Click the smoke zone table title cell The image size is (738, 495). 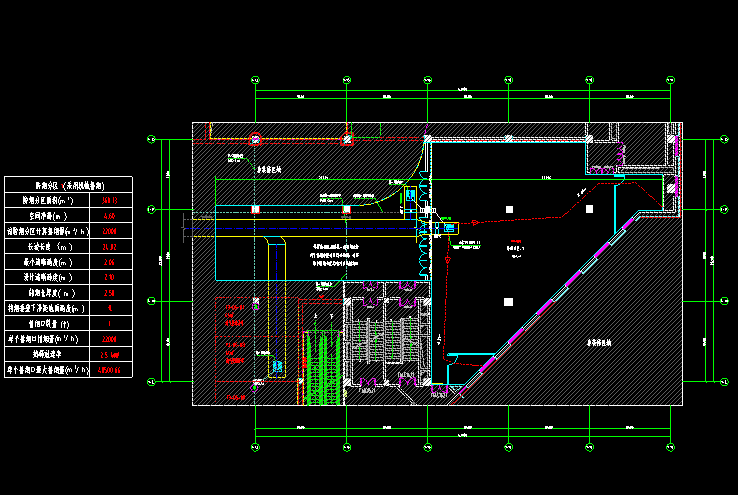[69, 185]
